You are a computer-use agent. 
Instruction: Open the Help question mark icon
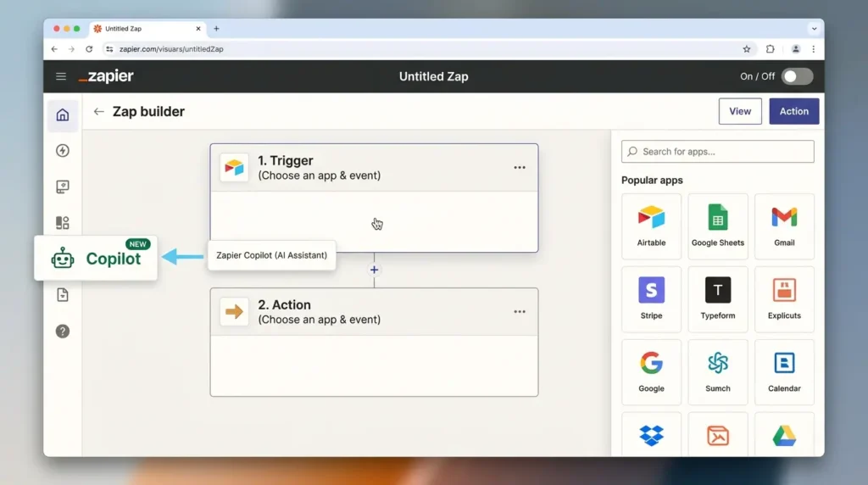(x=63, y=331)
